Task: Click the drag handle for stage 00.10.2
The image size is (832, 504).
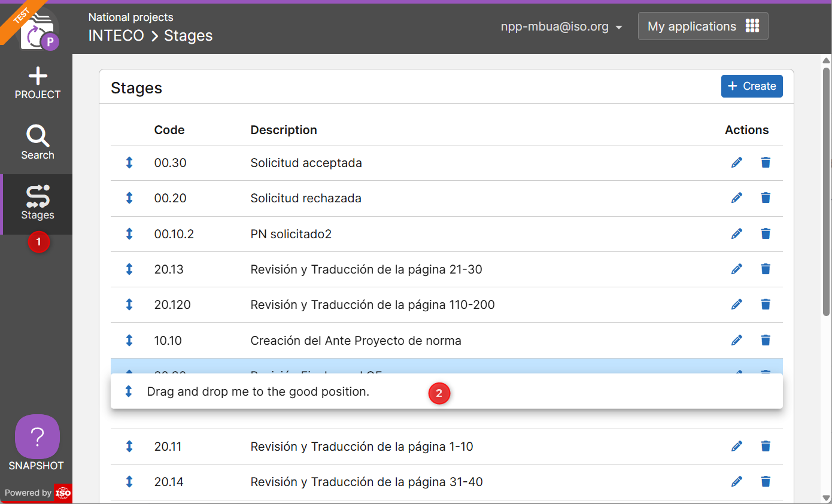Action: click(129, 234)
